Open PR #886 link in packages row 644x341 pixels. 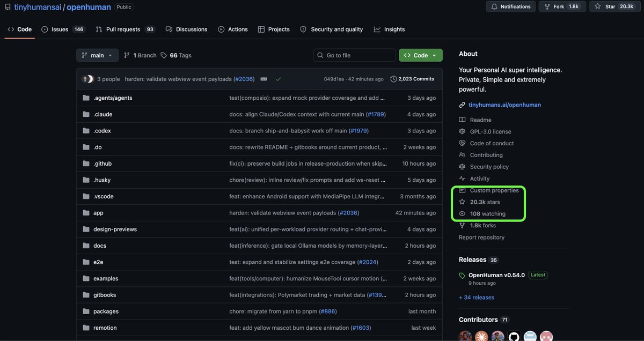coord(327,312)
